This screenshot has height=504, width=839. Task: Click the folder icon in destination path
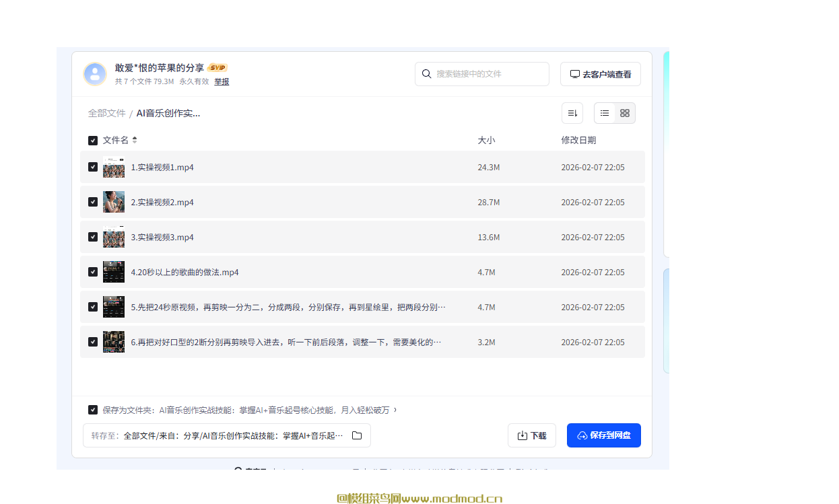point(357,435)
